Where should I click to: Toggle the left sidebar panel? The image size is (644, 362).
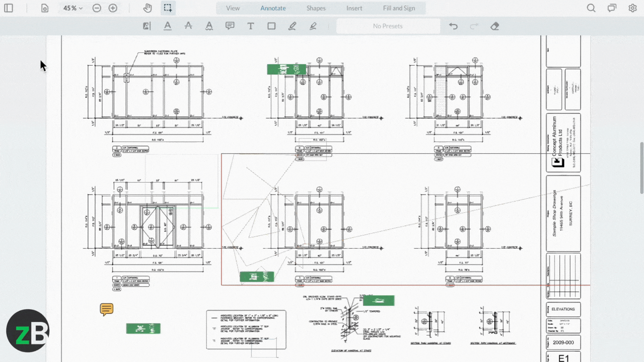click(8, 8)
